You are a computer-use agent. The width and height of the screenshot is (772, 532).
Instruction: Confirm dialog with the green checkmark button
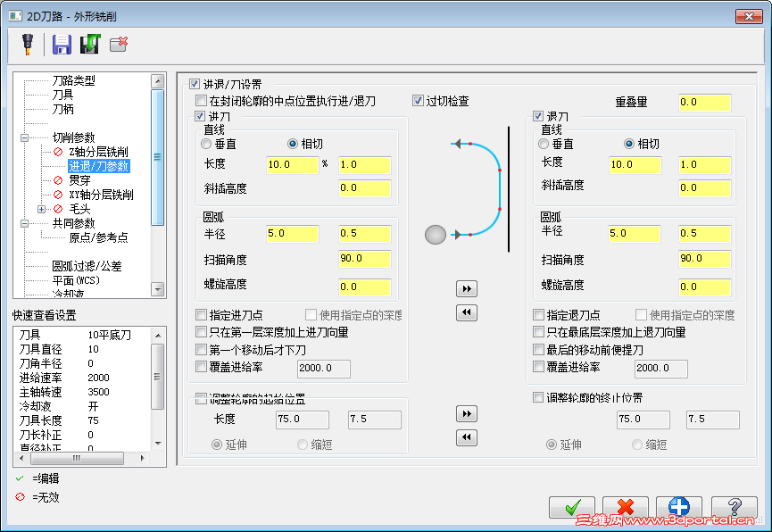(x=572, y=507)
